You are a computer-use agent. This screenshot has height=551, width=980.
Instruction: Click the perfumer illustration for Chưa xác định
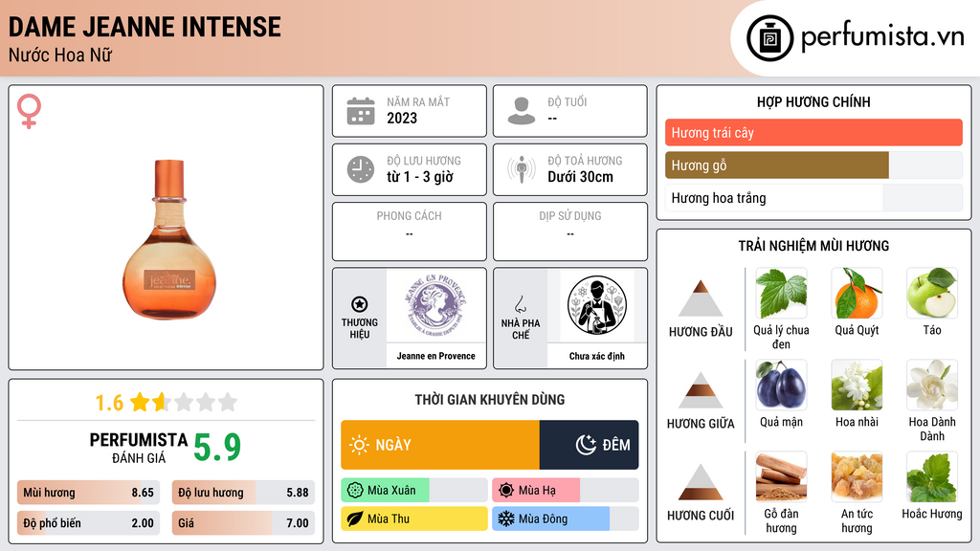[597, 305]
